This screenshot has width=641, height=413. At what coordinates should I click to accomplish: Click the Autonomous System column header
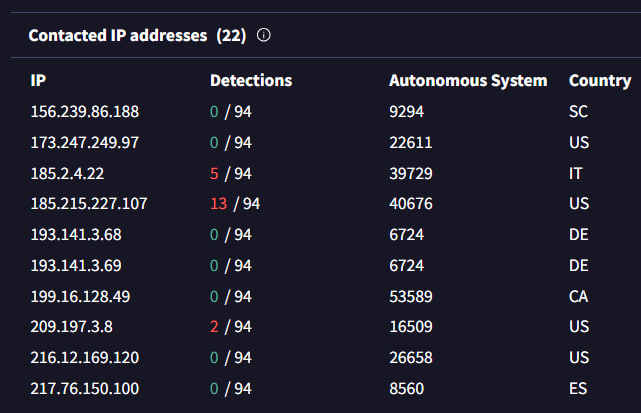click(x=468, y=81)
